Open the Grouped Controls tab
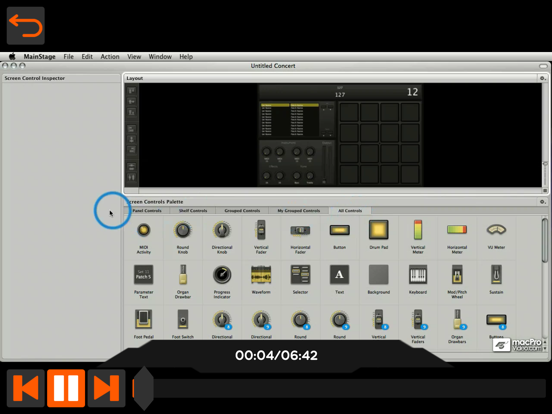Screen dimensions: 552x414 242,211
